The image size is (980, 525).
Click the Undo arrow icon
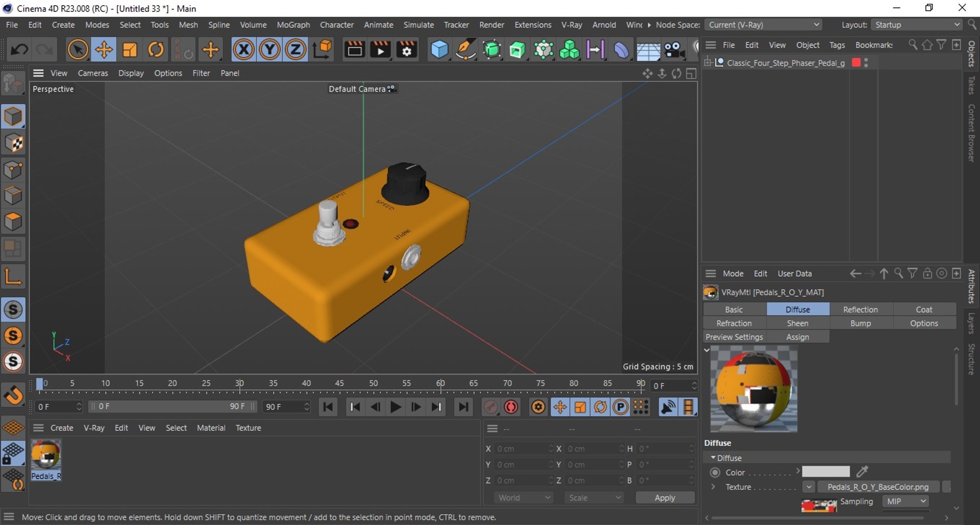click(x=19, y=50)
